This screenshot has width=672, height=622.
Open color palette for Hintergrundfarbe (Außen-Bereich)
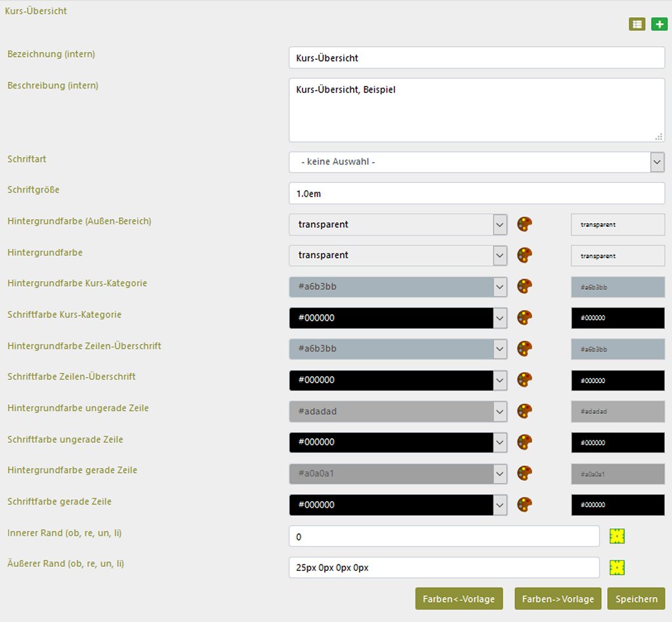coord(524,224)
